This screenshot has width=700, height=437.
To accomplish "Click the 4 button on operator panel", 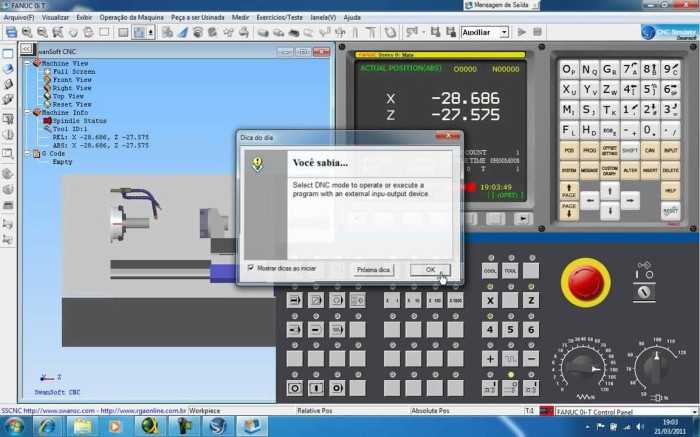I will [x=490, y=330].
